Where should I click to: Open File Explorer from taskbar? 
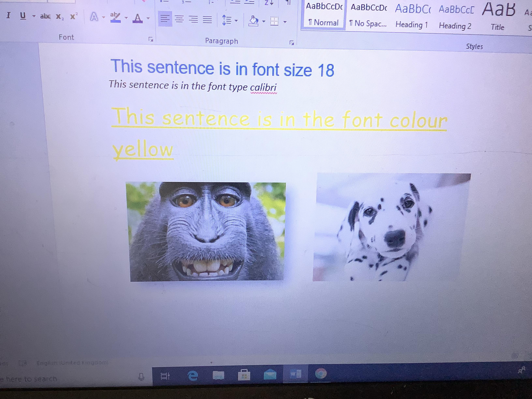click(x=218, y=375)
